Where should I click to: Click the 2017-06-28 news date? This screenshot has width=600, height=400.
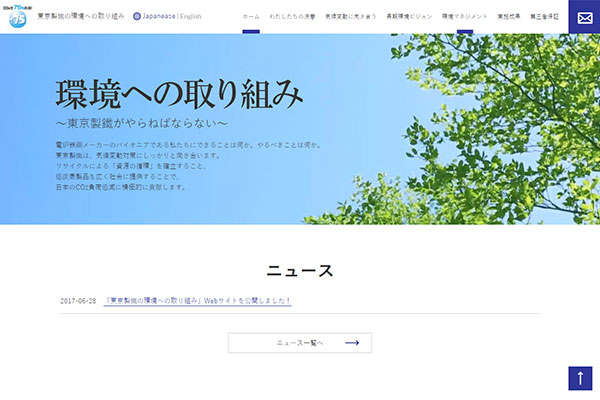[x=78, y=301]
